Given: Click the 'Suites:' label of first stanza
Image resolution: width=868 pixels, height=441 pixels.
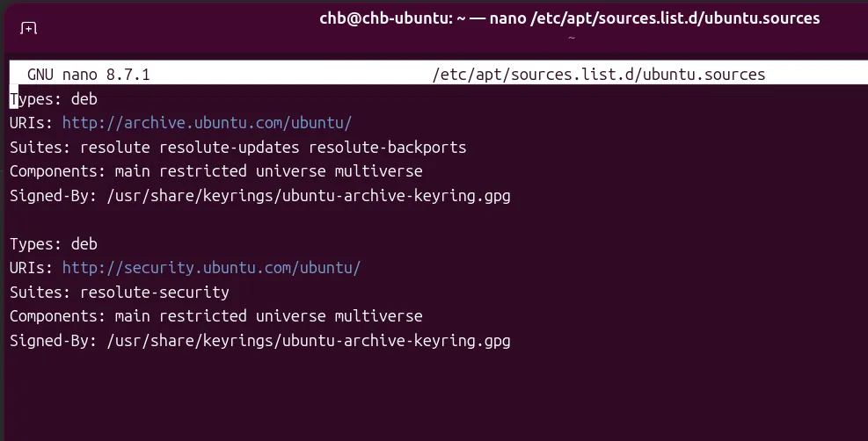Looking at the screenshot, I should [40, 148].
